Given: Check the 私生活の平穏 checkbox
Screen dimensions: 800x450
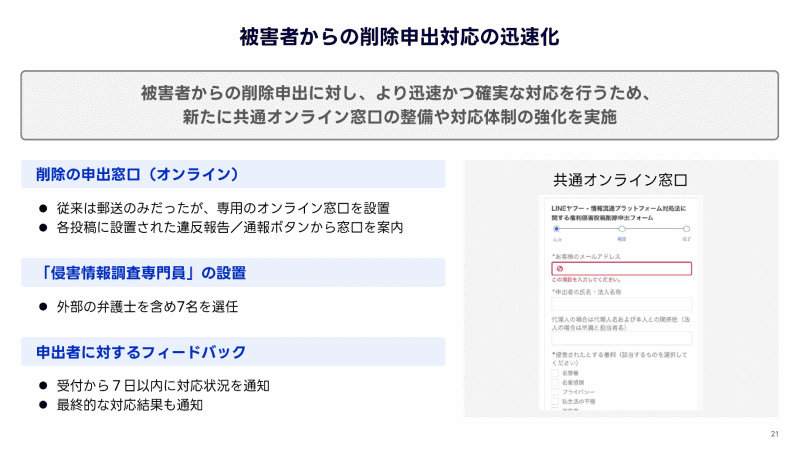Looking at the screenshot, I should pos(555,402).
